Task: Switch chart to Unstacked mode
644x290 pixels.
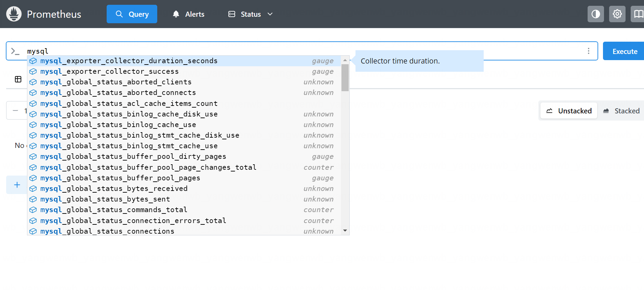Action: coord(569,111)
